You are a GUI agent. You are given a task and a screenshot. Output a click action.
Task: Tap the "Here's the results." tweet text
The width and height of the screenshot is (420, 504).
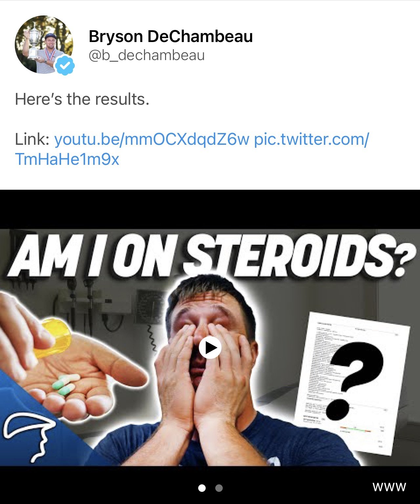click(x=82, y=99)
